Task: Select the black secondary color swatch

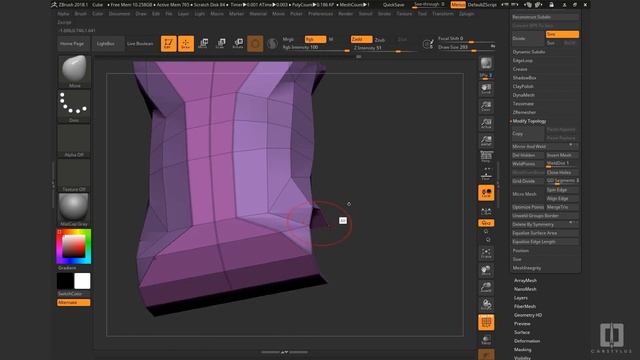Action: click(x=65, y=281)
